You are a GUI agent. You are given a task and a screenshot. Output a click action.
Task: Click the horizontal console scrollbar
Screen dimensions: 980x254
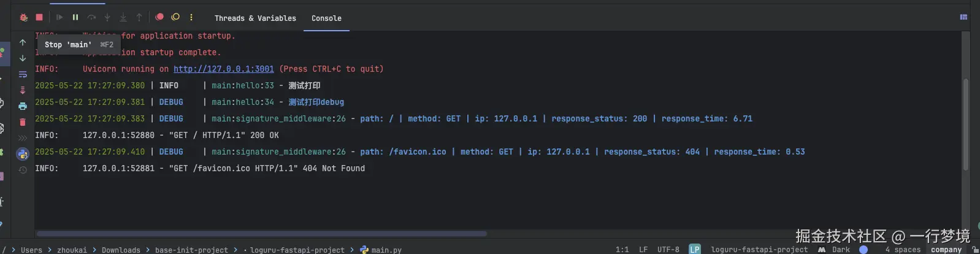(x=262, y=233)
